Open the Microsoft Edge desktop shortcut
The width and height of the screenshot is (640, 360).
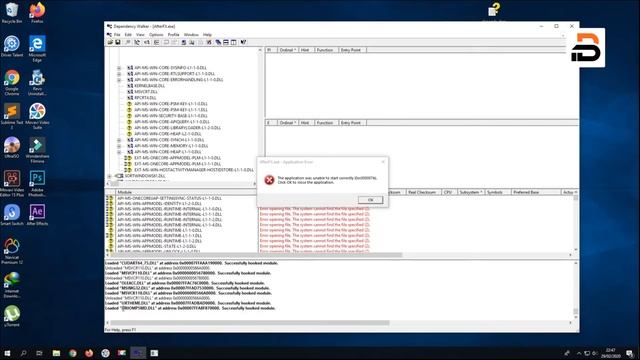click(37, 49)
